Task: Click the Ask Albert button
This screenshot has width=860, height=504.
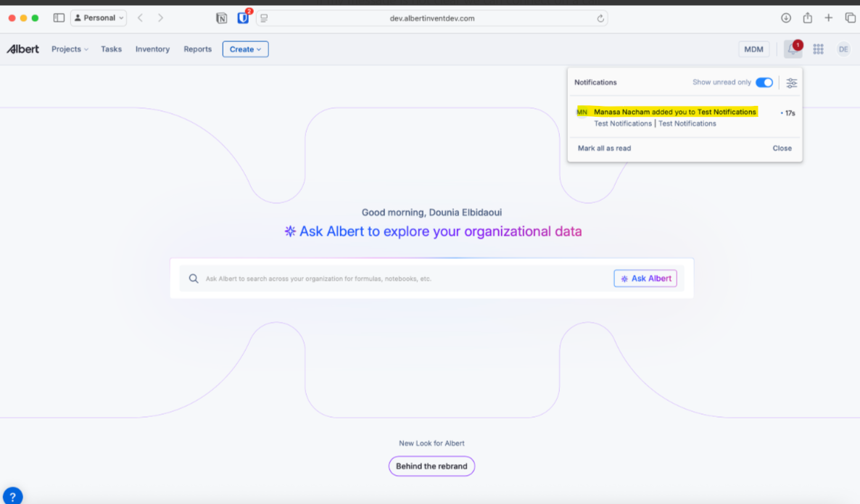Action: point(645,278)
